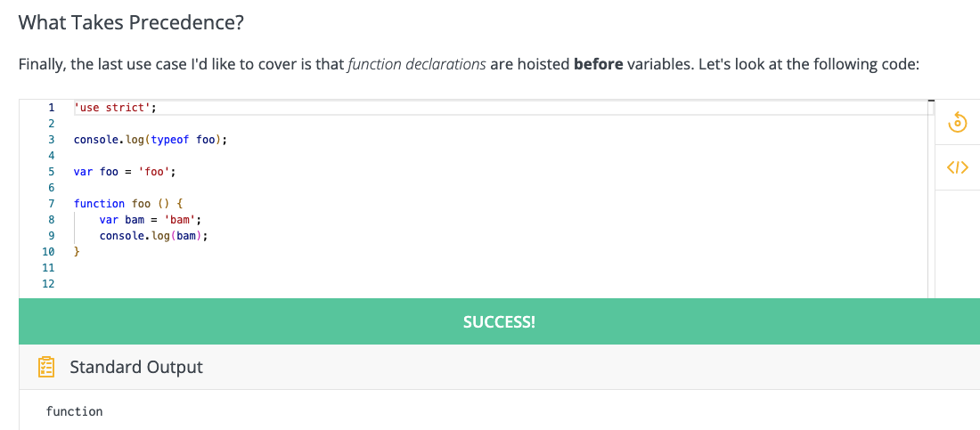Click the closing brace on line 10
Image resolution: width=980 pixels, height=430 pixels.
77,252
